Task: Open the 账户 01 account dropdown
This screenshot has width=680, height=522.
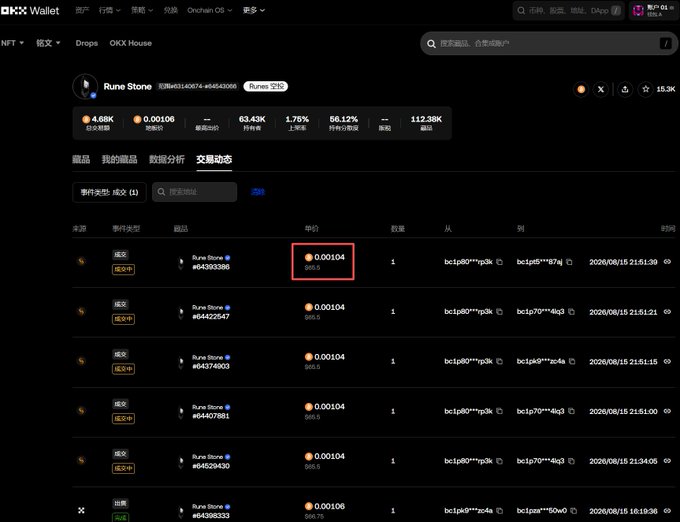Action: coord(654,10)
